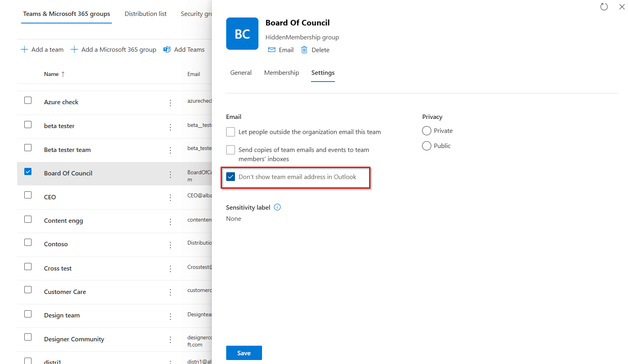Screen dimensions: 628x364
Task: Select the Private privacy option
Action: 426,131
